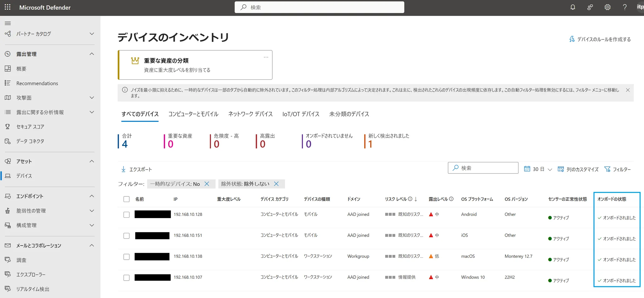This screenshot has height=298, width=644.
Task: Open the app launcher waffle icon
Action: (x=8, y=7)
